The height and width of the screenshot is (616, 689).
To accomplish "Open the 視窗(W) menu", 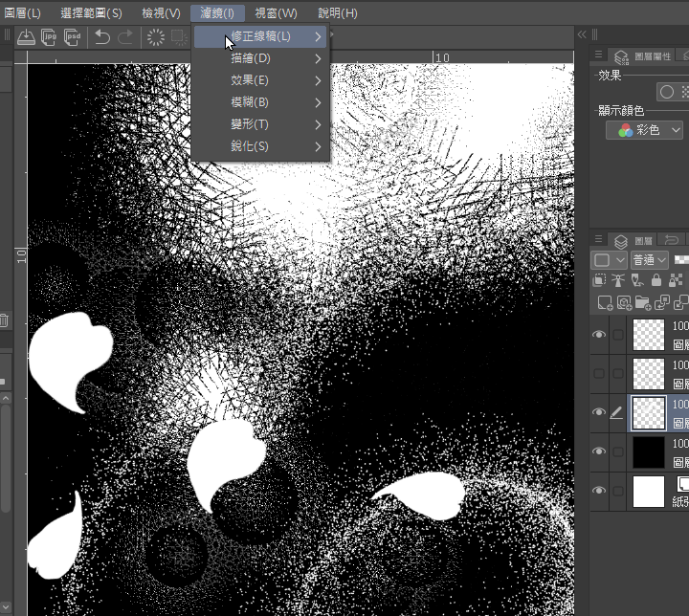I will point(276,13).
